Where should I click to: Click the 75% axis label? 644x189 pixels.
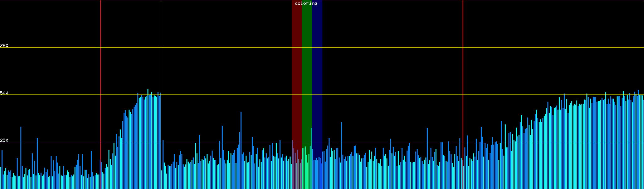(4, 46)
